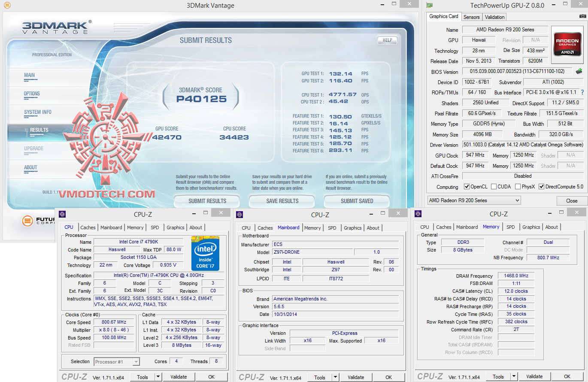
Task: Click the question mark beside Bus Interface
Action: [582, 92]
